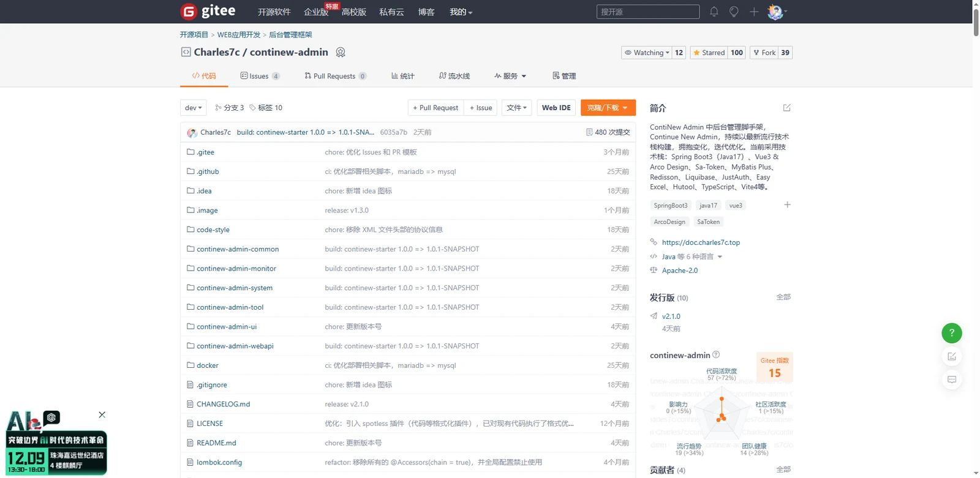Click the Fork button

point(764,53)
